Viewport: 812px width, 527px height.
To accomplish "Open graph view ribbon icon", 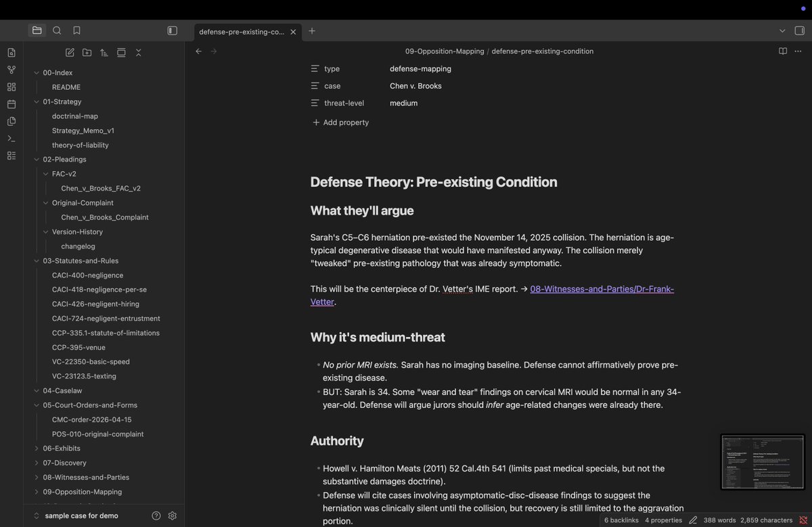I will click(x=11, y=70).
